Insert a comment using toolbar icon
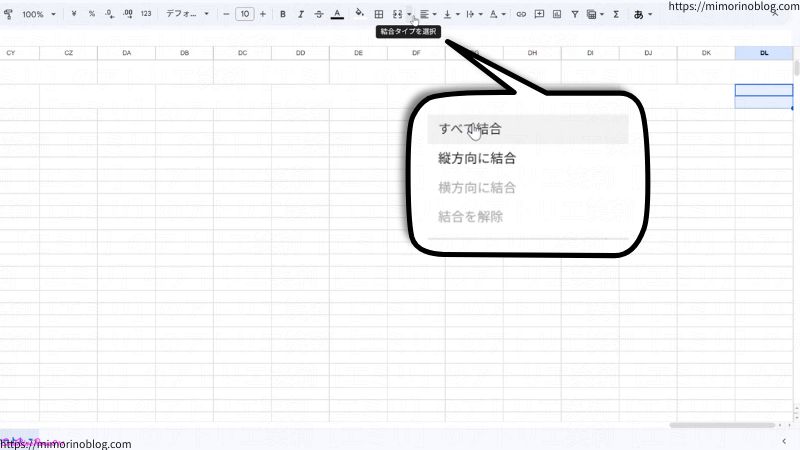The height and width of the screenshot is (450, 800). pyautogui.click(x=539, y=14)
